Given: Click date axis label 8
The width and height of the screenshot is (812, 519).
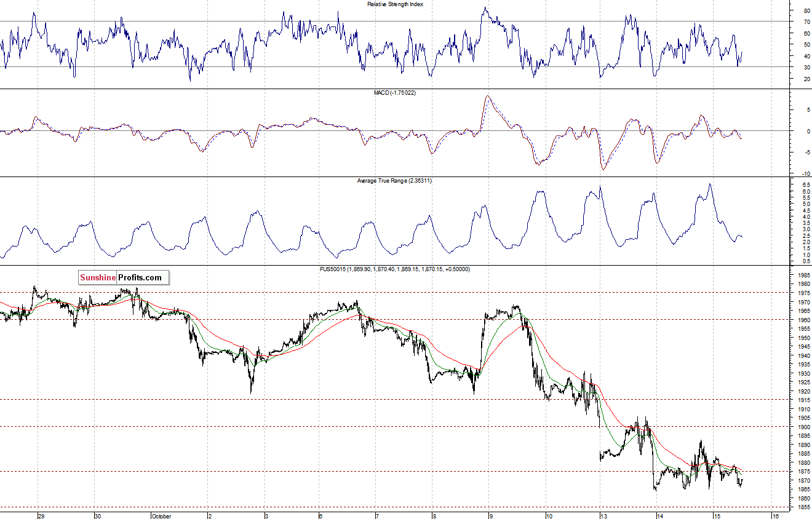Looking at the screenshot, I should click(x=434, y=516).
